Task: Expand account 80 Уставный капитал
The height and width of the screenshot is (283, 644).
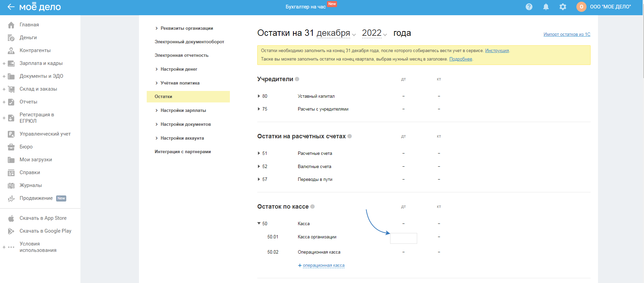Action: [x=259, y=96]
